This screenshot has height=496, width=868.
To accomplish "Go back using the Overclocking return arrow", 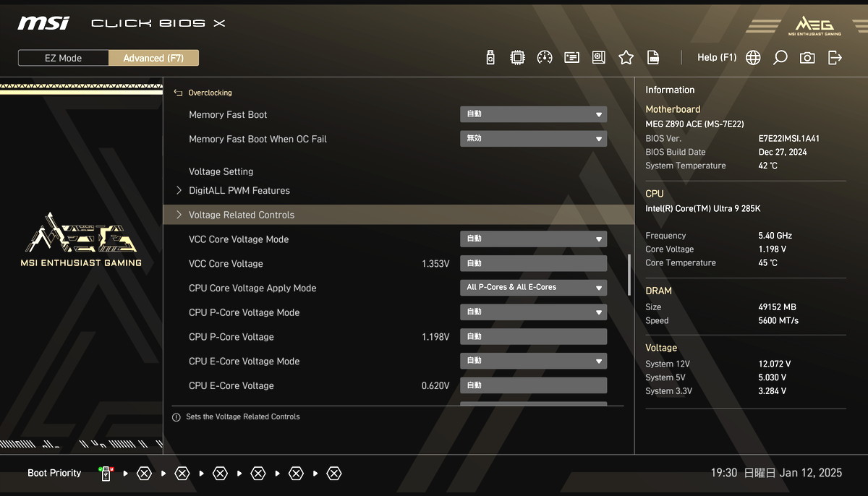I will 178,93.
